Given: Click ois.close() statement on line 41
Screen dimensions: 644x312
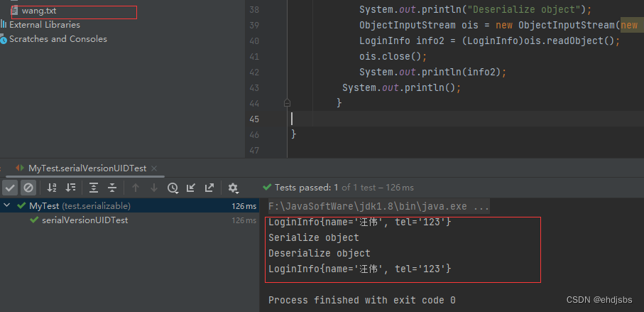Looking at the screenshot, I should (393, 56).
